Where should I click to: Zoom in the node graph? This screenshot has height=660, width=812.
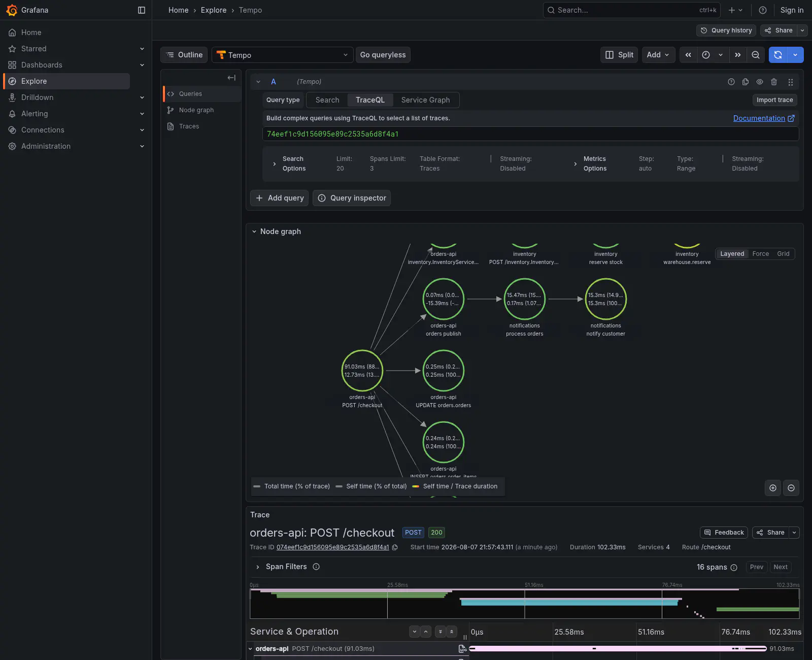click(773, 488)
